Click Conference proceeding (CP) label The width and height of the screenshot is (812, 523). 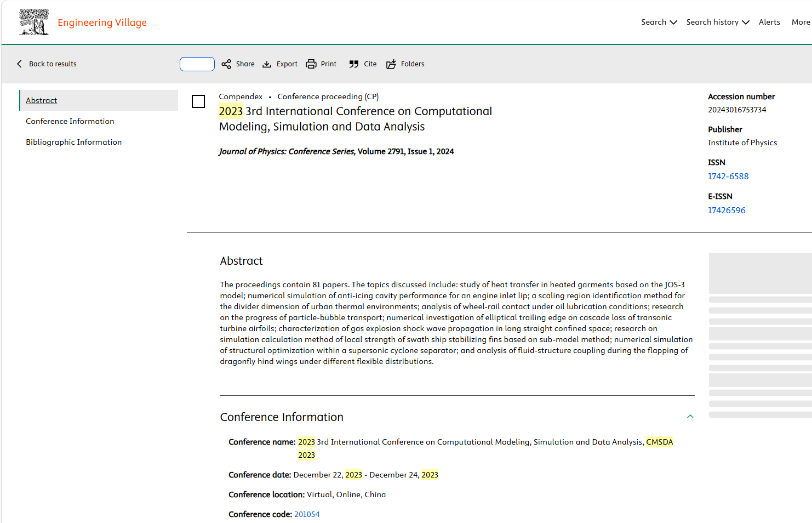coord(328,96)
